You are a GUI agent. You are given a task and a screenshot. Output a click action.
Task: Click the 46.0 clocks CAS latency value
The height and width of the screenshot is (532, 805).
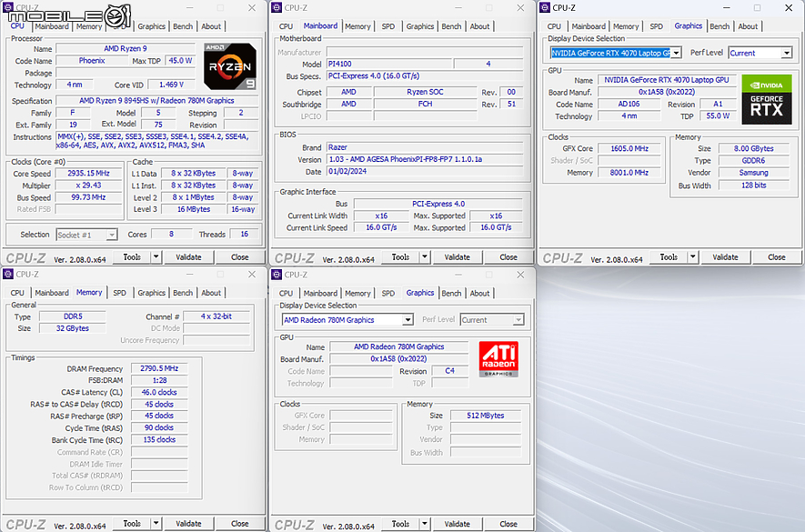(159, 392)
